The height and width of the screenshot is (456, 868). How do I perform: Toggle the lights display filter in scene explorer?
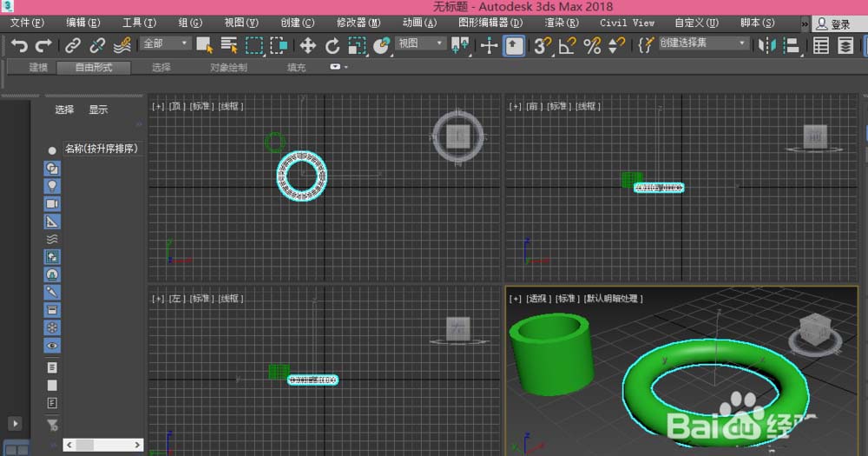(x=52, y=186)
